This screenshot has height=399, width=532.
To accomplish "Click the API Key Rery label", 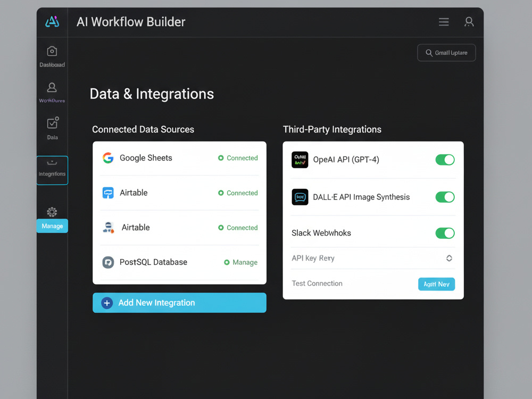I will point(313,259).
